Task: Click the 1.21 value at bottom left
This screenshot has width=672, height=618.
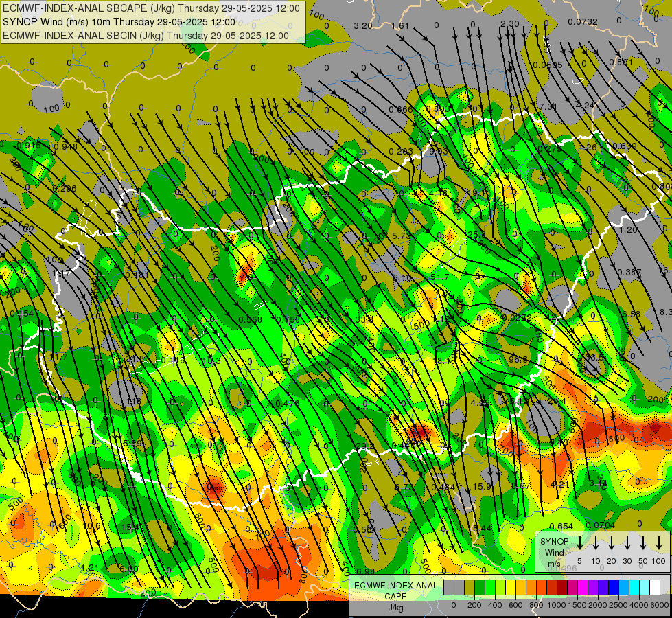Action: (89, 568)
